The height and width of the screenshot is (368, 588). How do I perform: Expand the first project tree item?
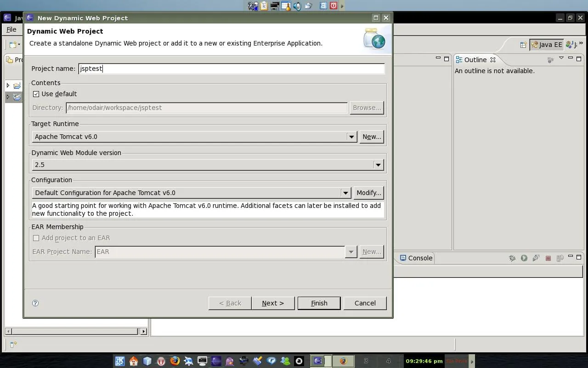point(8,86)
